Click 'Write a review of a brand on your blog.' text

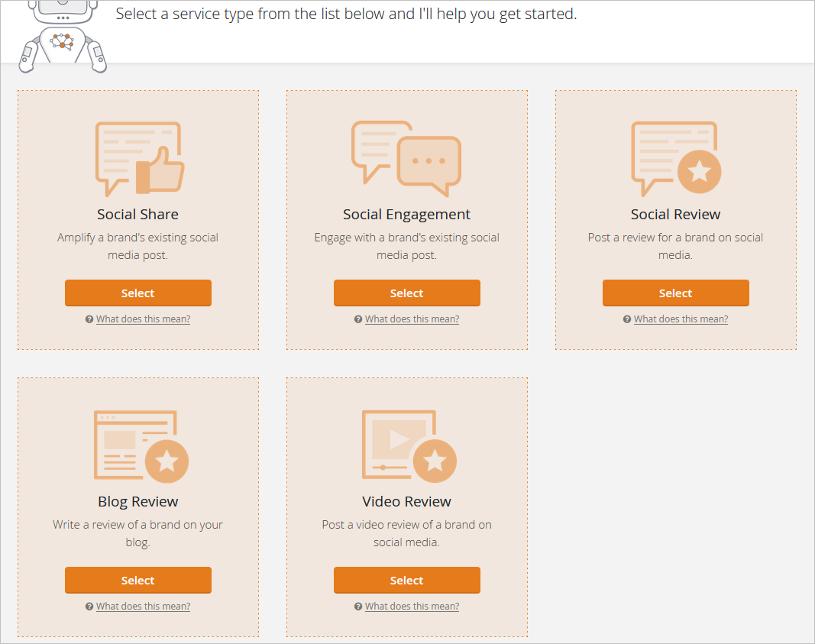(x=137, y=534)
